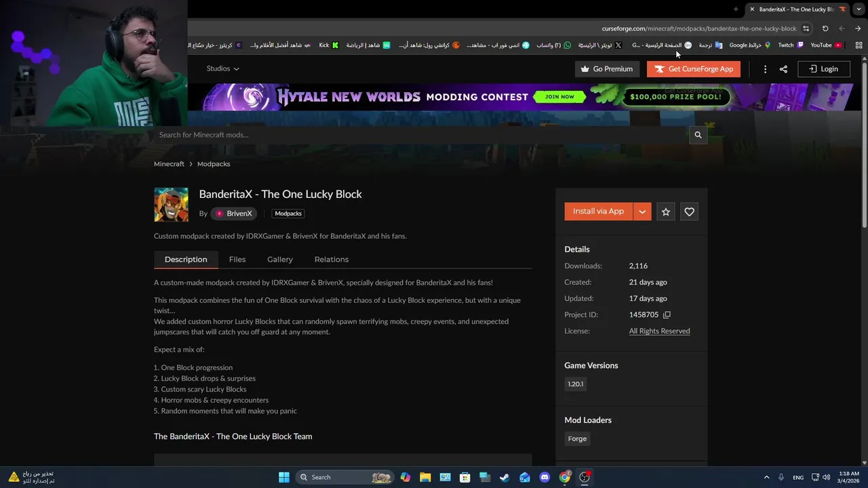Open the Install via App dropdown arrow
This screenshot has height=488, width=868.
[x=642, y=211]
